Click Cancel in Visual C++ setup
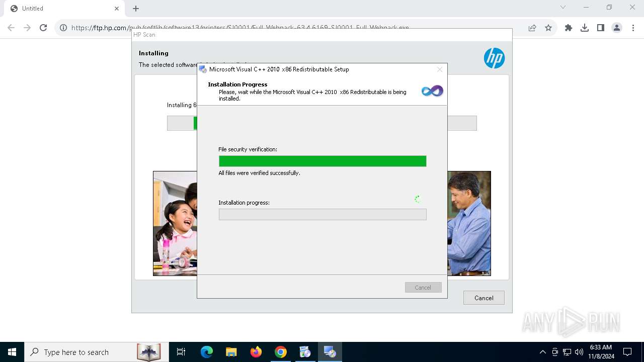This screenshot has height=362, width=644. pos(423,288)
